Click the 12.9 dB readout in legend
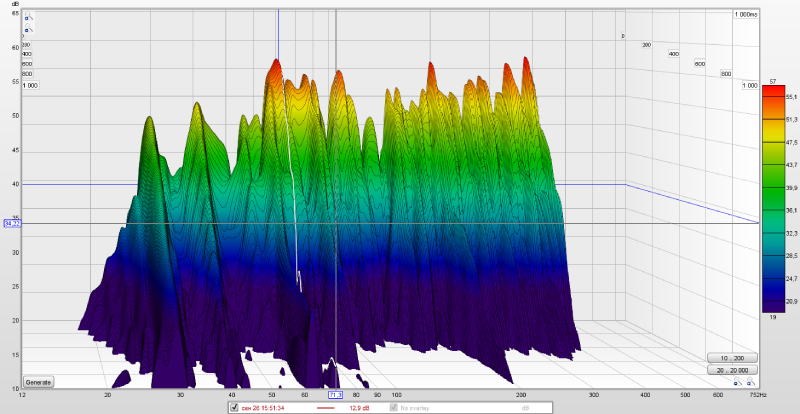This screenshot has width=800, height=414. tap(358, 408)
